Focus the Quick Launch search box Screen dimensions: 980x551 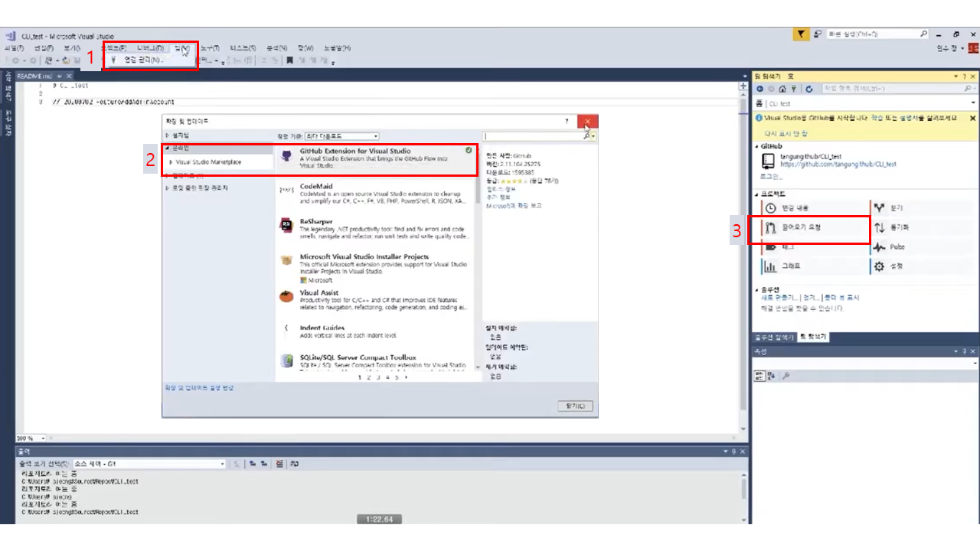[878, 34]
